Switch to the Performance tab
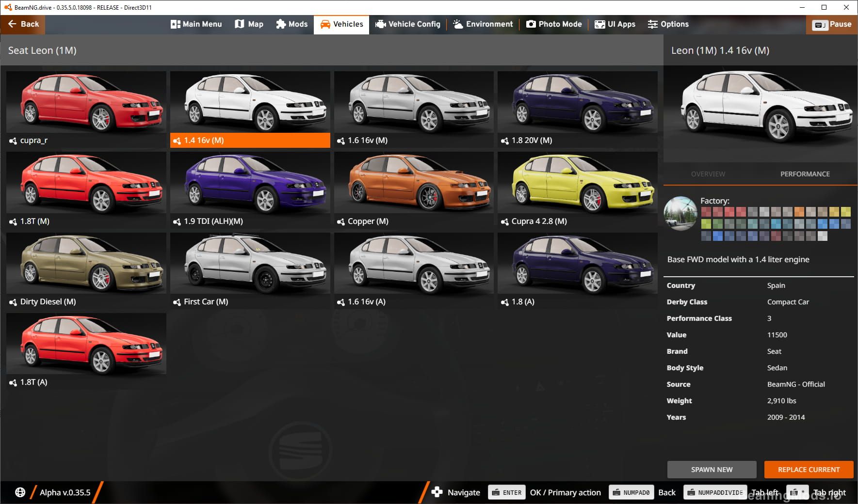 [x=805, y=174]
